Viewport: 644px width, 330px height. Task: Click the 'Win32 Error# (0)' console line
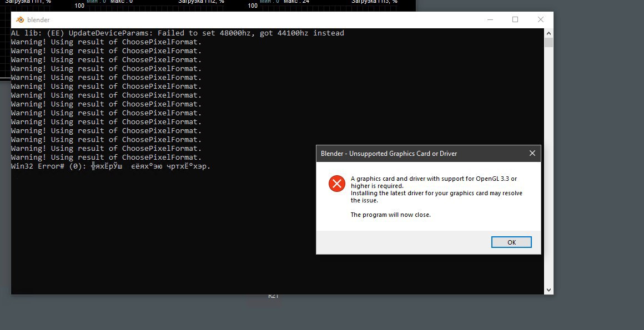(111, 166)
